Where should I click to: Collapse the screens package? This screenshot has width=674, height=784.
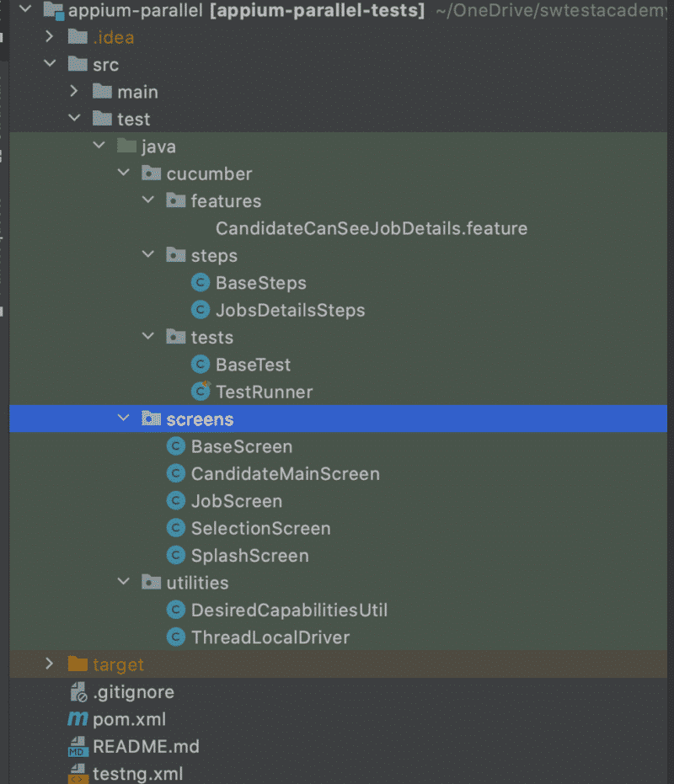tap(124, 418)
